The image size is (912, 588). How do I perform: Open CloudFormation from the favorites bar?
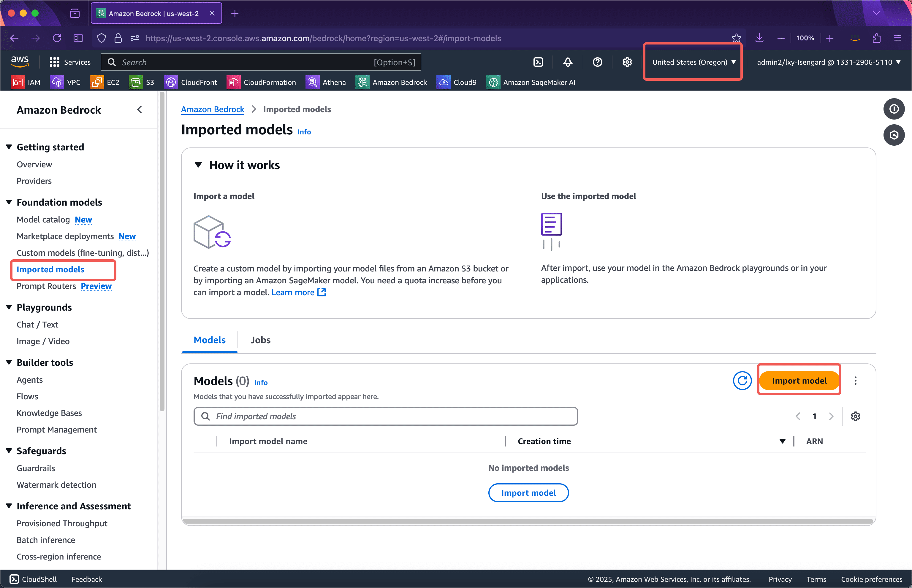(x=262, y=82)
